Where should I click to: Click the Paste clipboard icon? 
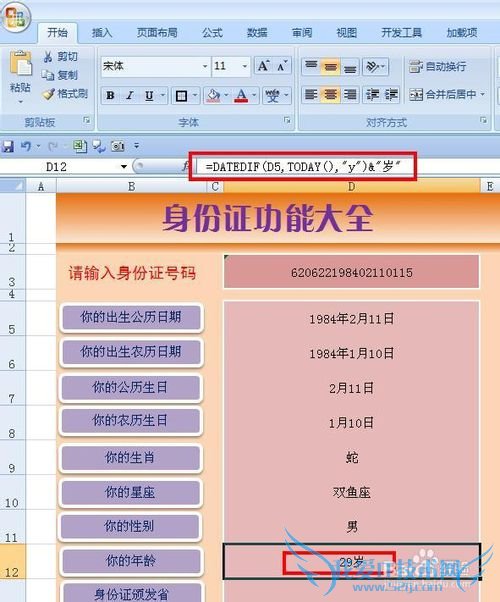pyautogui.click(x=20, y=63)
